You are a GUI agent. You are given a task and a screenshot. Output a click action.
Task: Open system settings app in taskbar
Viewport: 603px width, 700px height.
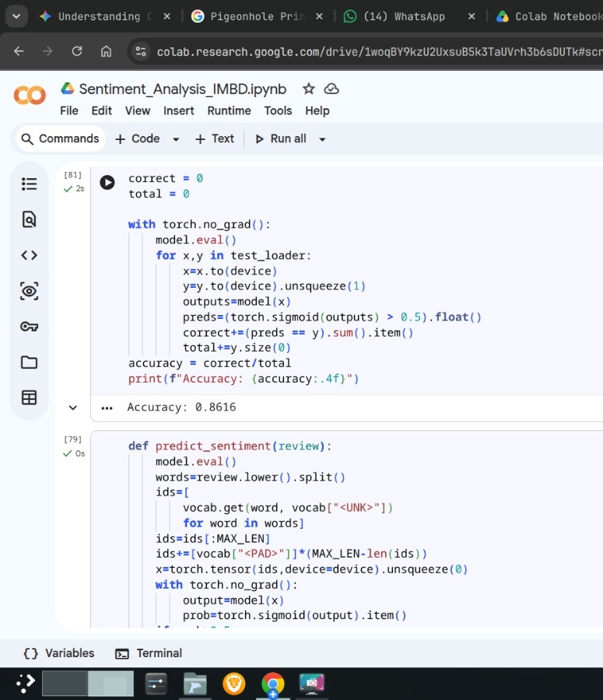coord(156,684)
